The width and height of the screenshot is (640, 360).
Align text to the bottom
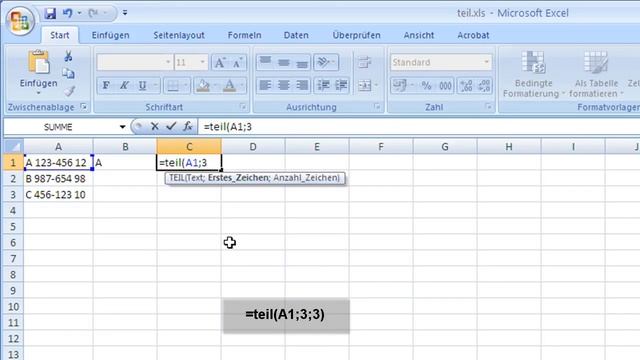click(x=302, y=62)
